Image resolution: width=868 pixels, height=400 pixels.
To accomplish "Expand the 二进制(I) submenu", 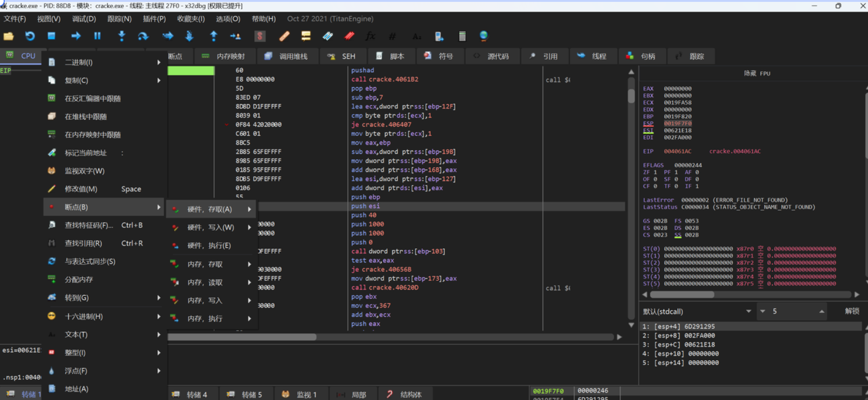I will [x=105, y=62].
